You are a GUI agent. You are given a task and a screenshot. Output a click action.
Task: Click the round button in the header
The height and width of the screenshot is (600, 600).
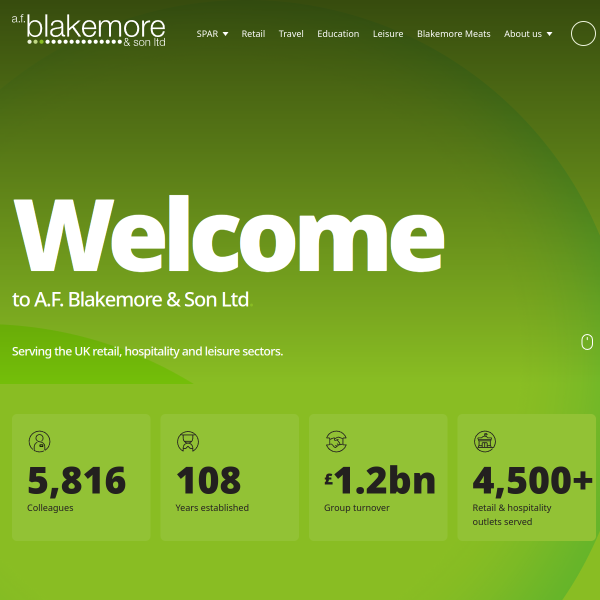pyautogui.click(x=583, y=33)
